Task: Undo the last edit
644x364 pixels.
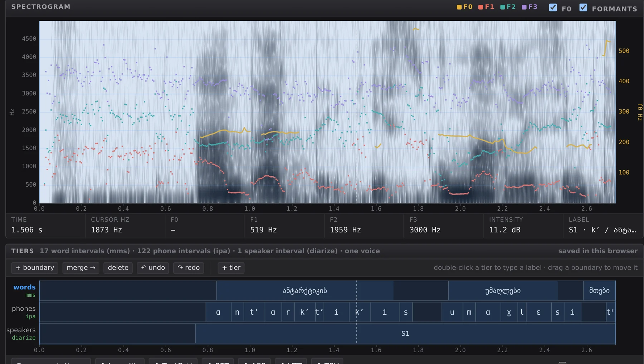Action: pos(153,268)
